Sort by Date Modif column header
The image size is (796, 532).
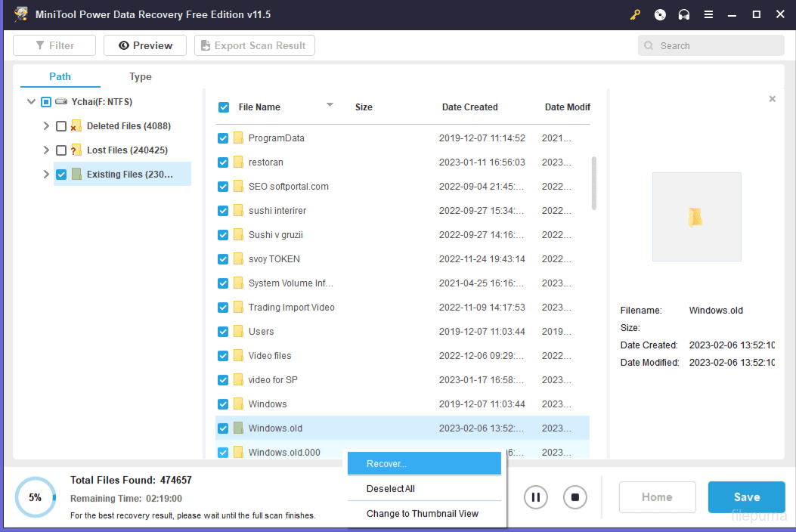point(567,107)
